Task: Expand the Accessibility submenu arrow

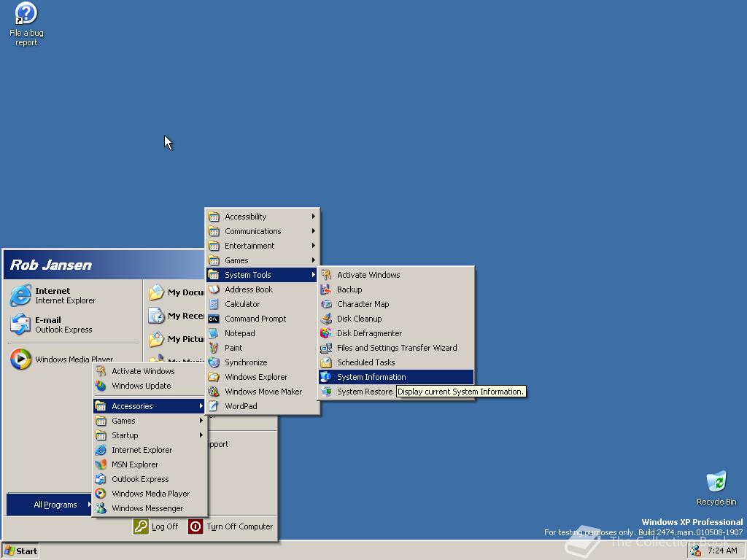Action: click(x=314, y=216)
